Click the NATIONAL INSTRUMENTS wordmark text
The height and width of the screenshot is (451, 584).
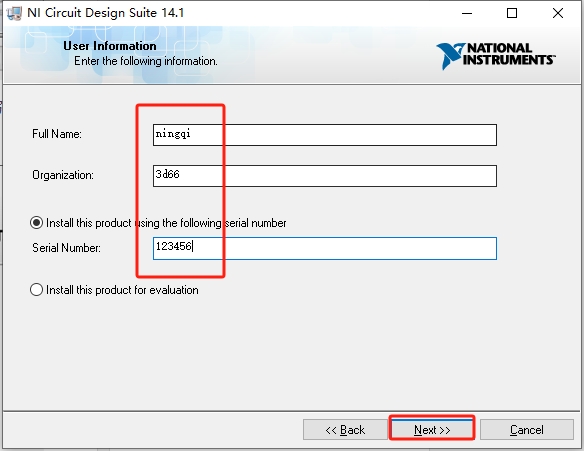510,54
